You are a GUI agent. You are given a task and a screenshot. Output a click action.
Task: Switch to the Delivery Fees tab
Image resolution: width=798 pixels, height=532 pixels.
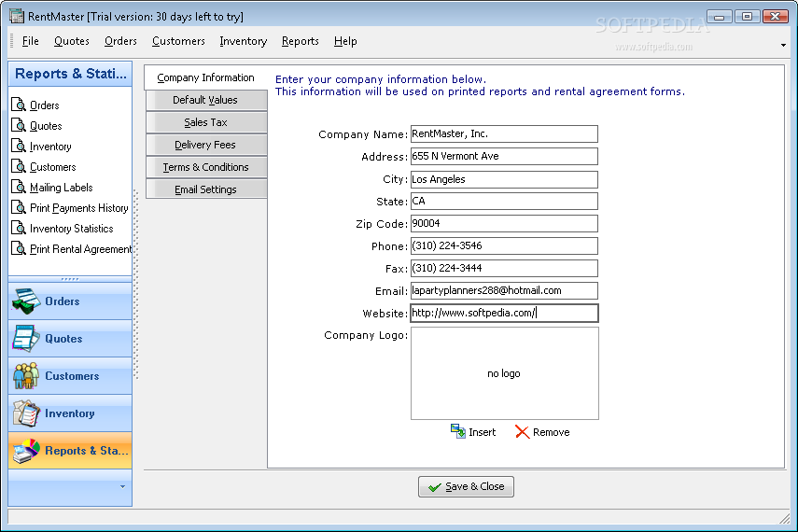pos(206,145)
